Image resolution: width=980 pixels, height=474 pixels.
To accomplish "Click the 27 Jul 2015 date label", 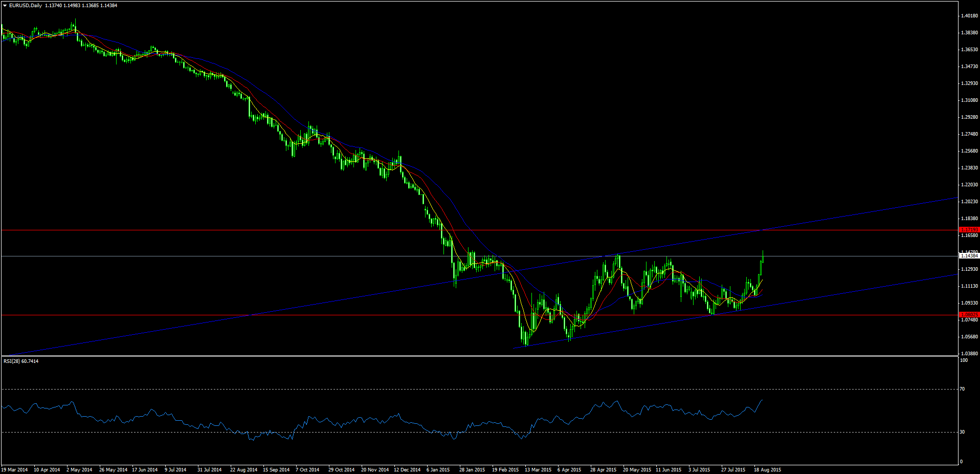I will (733, 470).
